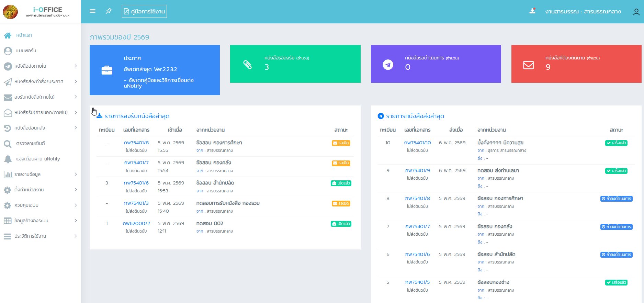
Task: Open received document นพ75401/3
Action: pos(136,203)
